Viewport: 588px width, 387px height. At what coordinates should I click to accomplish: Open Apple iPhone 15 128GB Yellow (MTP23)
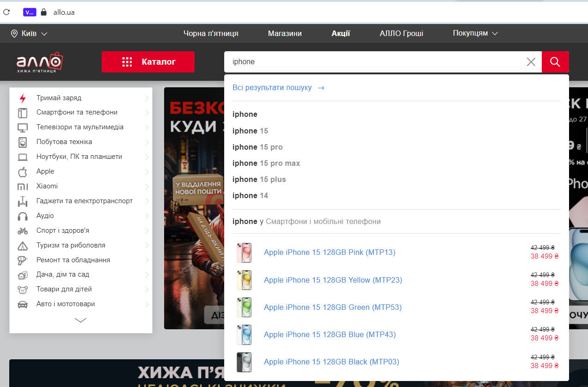pos(333,280)
